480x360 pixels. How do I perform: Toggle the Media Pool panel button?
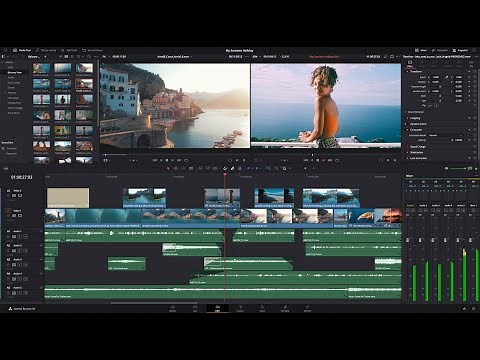point(22,50)
